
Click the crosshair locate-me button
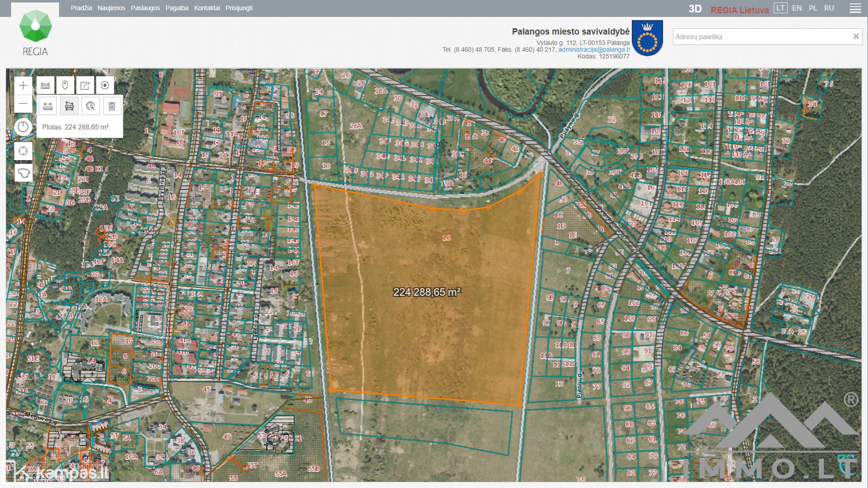tap(23, 151)
